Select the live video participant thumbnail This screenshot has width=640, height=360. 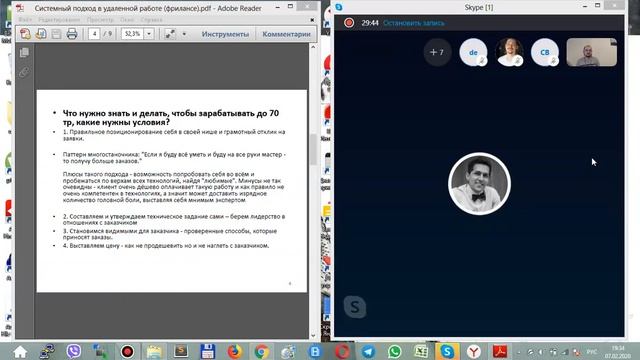pos(591,52)
